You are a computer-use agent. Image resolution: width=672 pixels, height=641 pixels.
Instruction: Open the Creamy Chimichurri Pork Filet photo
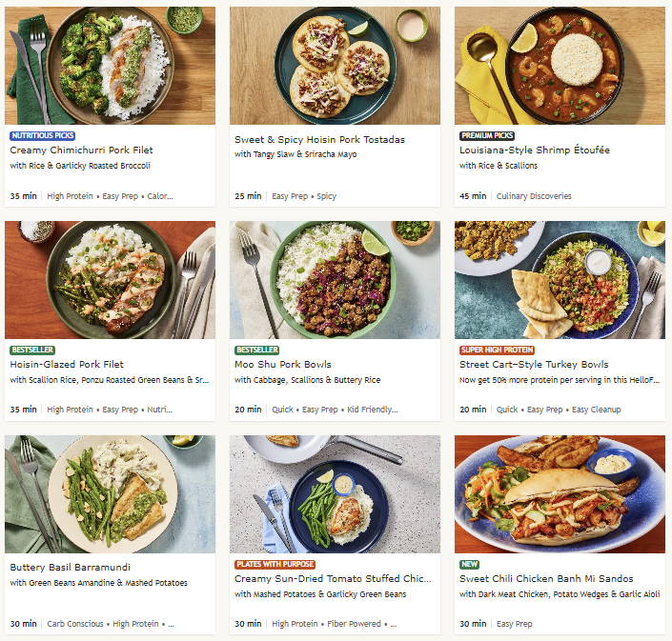point(110,65)
